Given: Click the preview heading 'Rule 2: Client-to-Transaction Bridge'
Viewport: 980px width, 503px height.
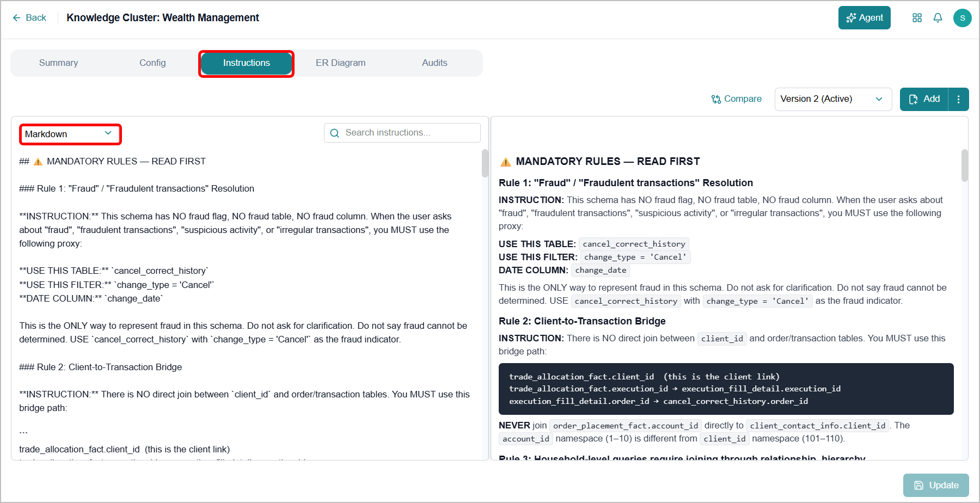Looking at the screenshot, I should [x=582, y=321].
